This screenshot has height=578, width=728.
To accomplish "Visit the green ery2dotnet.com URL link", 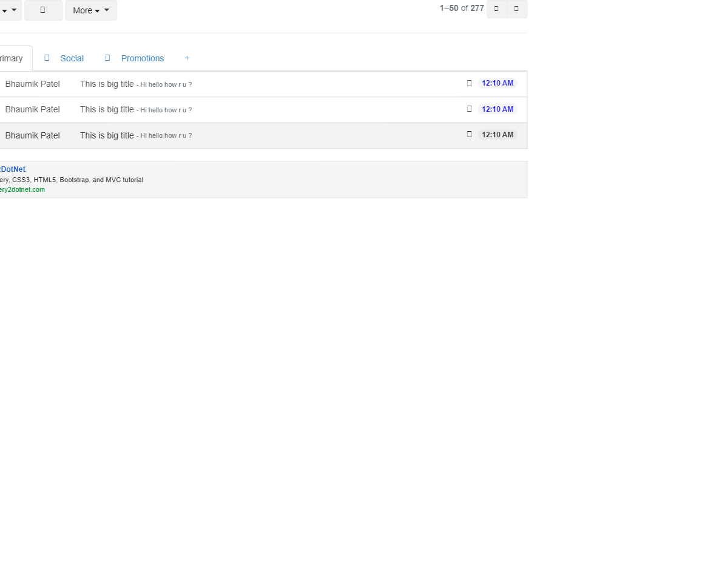I will click(22, 189).
